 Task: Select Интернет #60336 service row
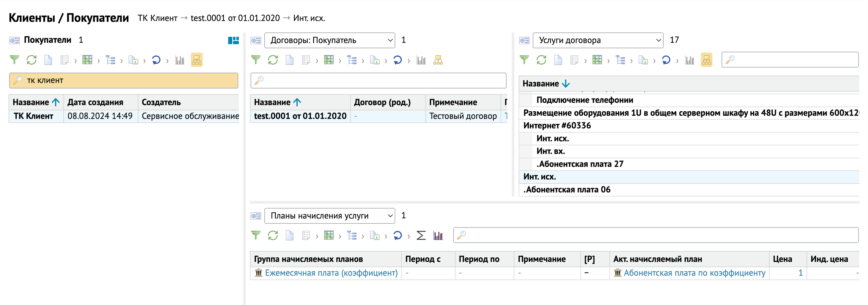(689, 126)
